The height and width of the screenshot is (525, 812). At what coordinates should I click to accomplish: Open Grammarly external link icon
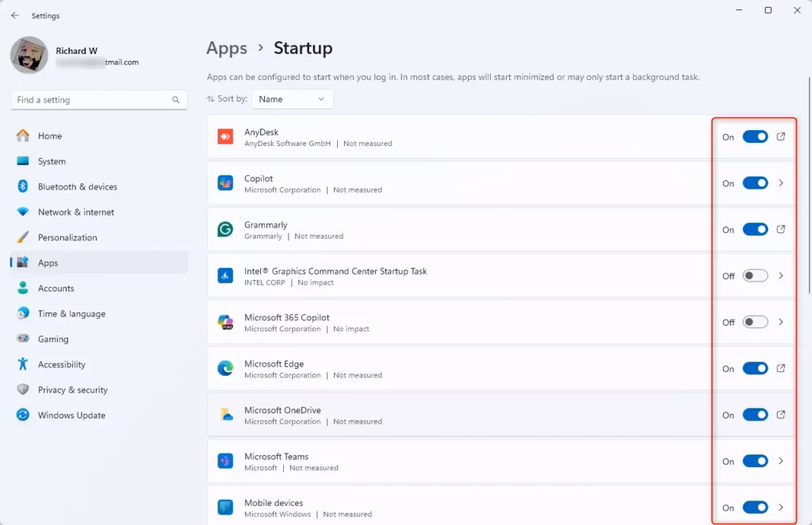tap(781, 229)
